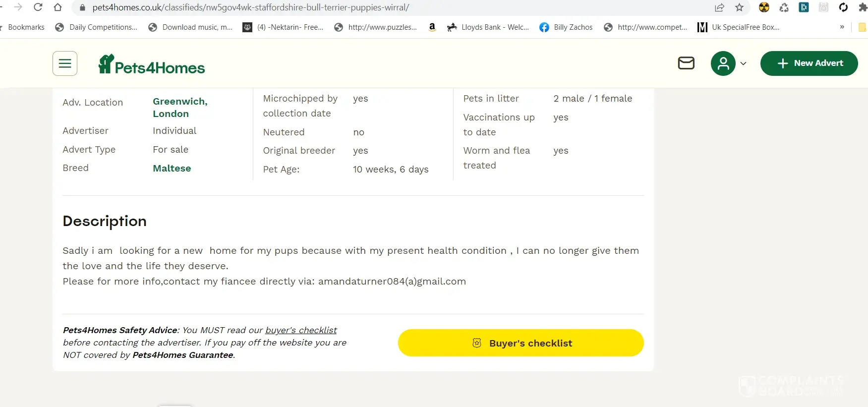Go to browser home page icon

[58, 7]
